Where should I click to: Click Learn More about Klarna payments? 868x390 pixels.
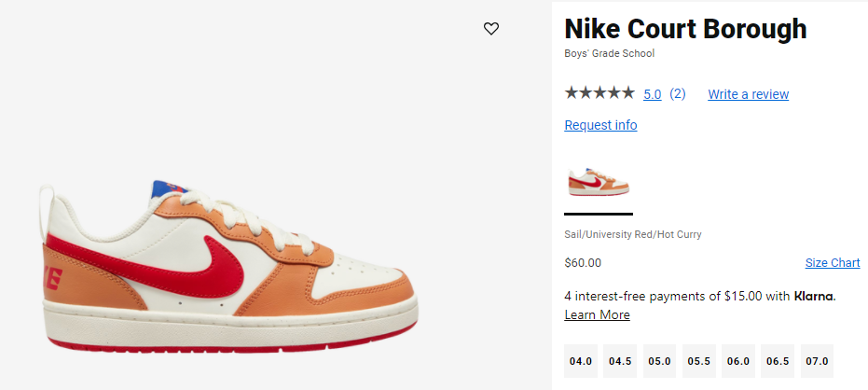pos(597,315)
